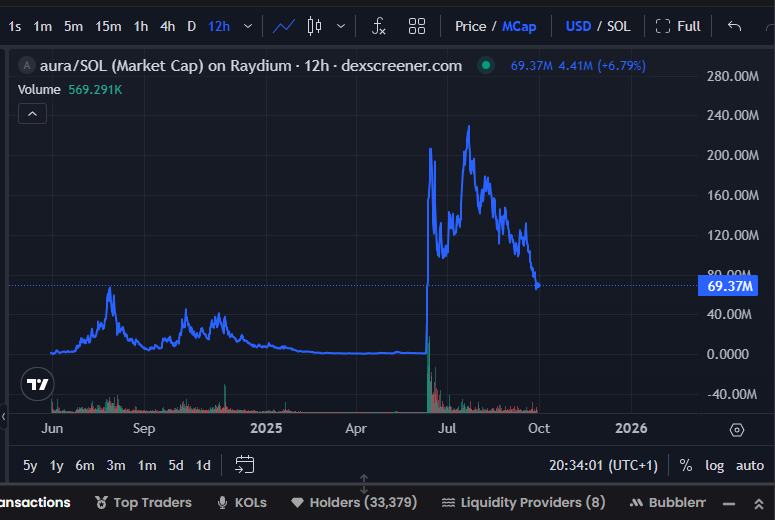Select the 1h timeframe
The height and width of the screenshot is (520, 775).
pyautogui.click(x=141, y=26)
